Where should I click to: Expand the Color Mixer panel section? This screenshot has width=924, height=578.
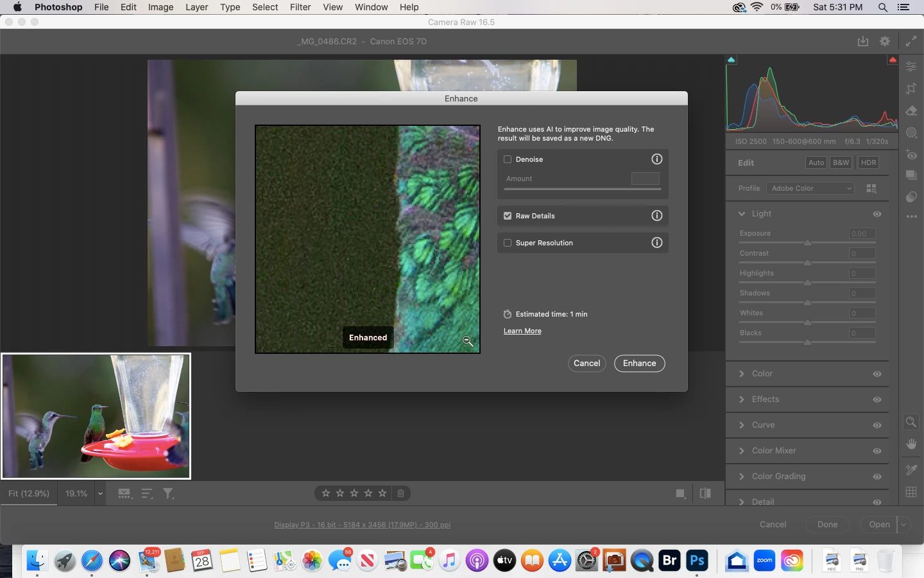(x=742, y=451)
